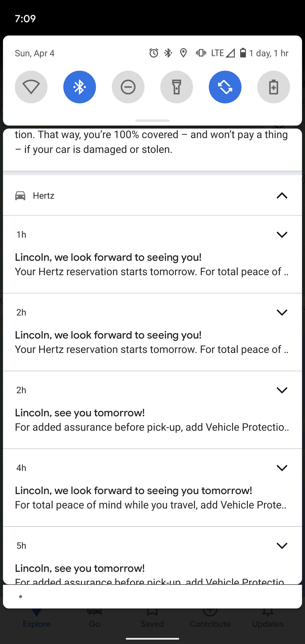Tap the Sun, Apr 4 date
This screenshot has height=644, width=305.
[x=35, y=53]
